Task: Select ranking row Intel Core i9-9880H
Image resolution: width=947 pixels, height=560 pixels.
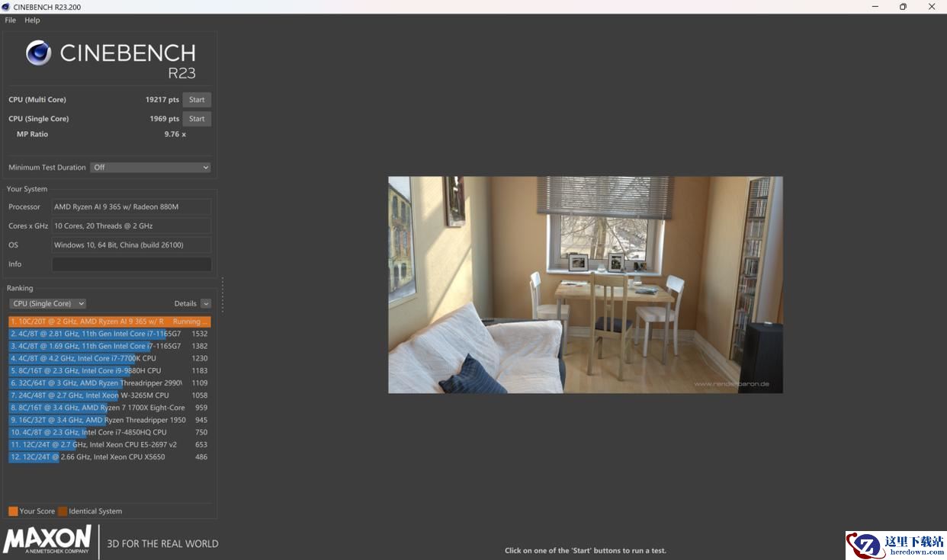Action: [x=109, y=371]
